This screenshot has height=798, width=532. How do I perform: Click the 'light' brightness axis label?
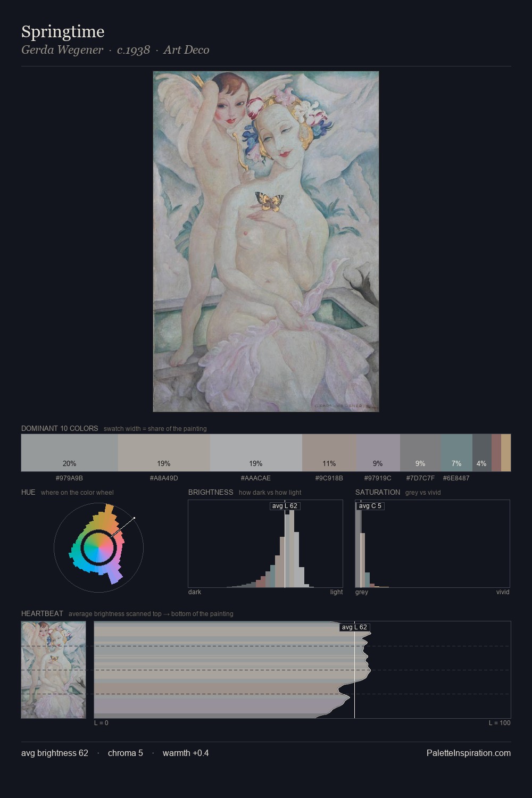pos(337,592)
